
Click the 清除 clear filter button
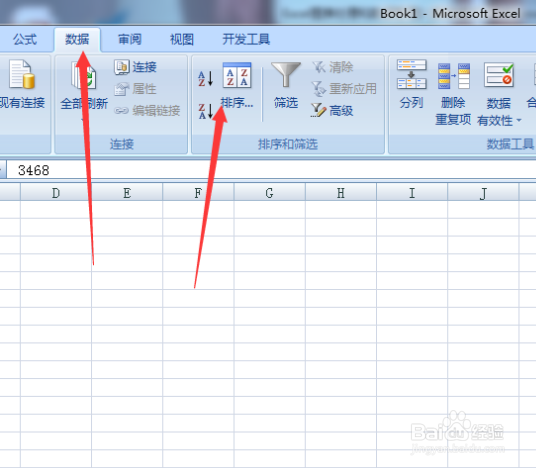tap(333, 67)
